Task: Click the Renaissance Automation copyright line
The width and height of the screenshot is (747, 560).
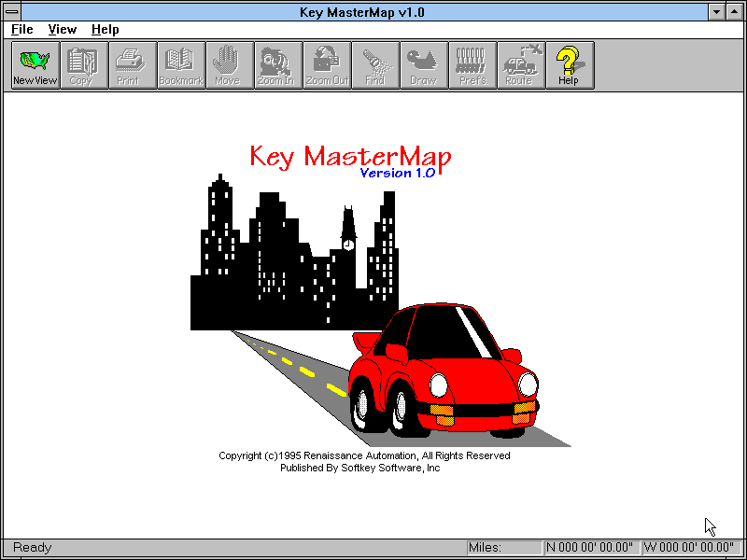Action: pyautogui.click(x=364, y=455)
